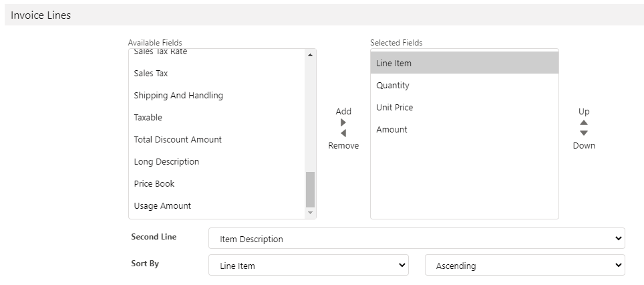Click the Remove left-arrow icon
This screenshot has width=644, height=285.
click(x=343, y=134)
